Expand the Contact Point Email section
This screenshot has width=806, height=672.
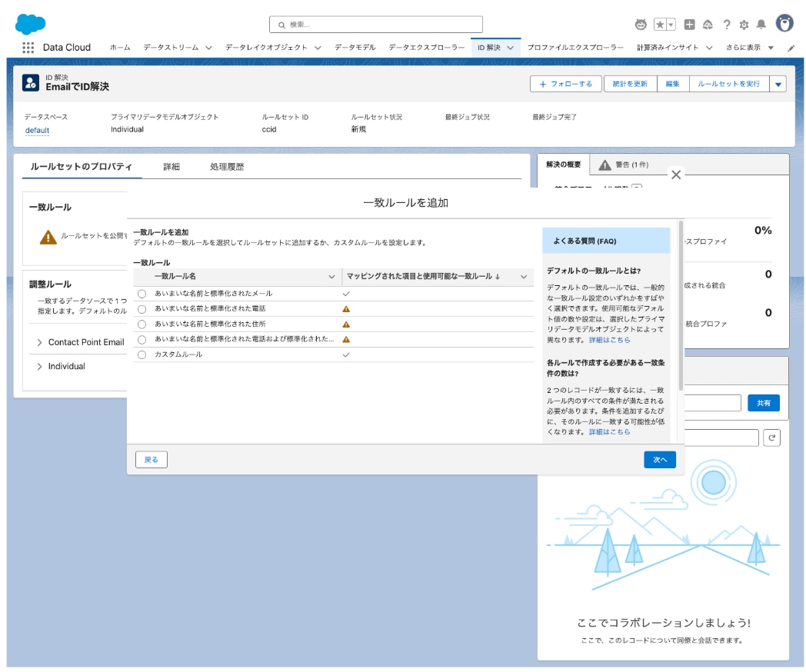point(40,342)
